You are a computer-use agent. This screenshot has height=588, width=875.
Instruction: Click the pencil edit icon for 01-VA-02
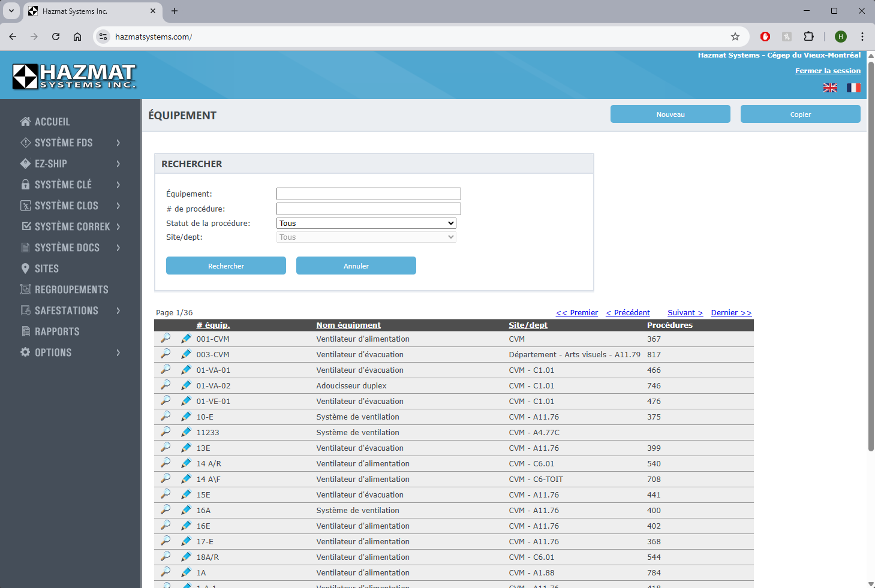(x=186, y=385)
